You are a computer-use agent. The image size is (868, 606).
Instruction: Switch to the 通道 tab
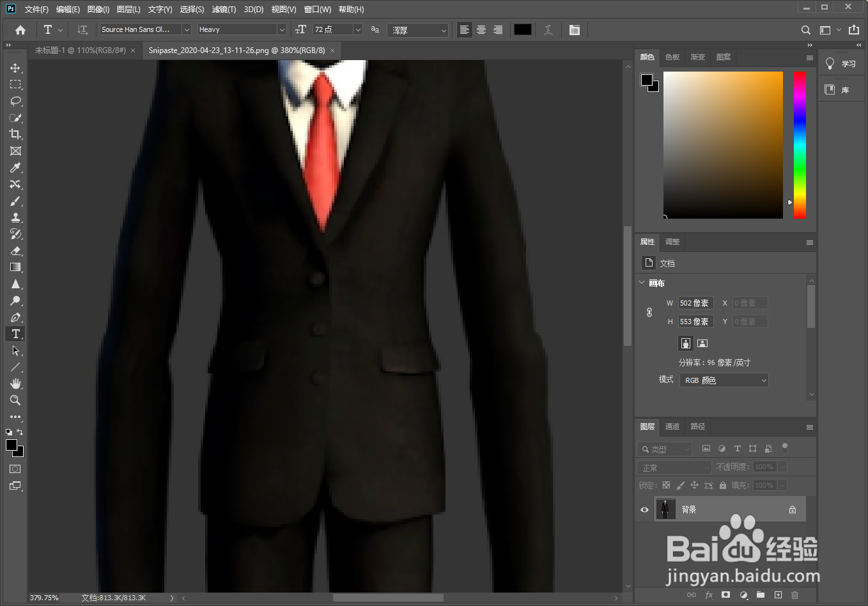(672, 426)
